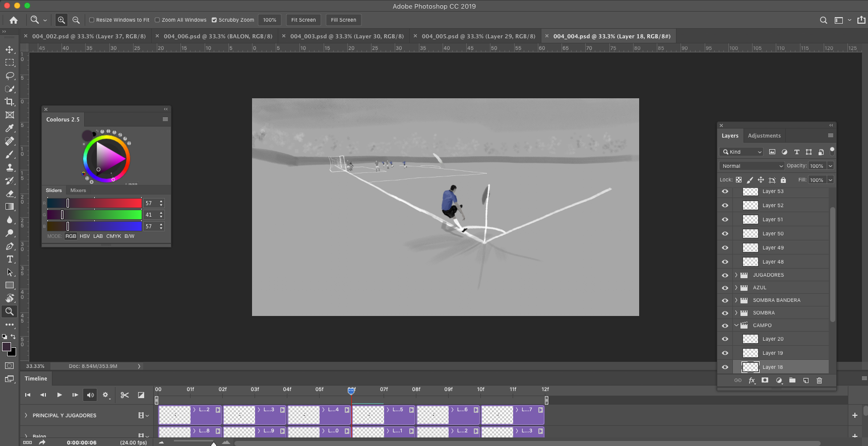Open the layer style fx menu
Viewport: 868px width, 446px height.
(752, 380)
